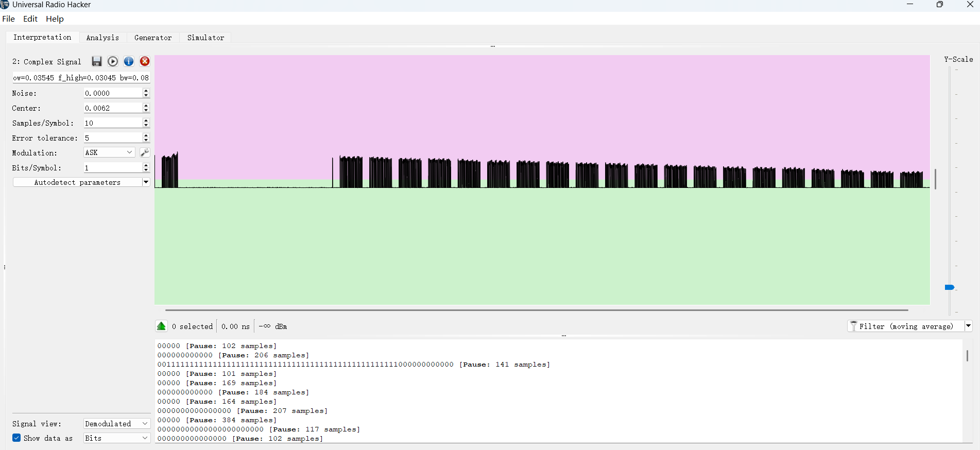Click the bit row with 'Pause: 207 samples'
The height and width of the screenshot is (450, 980).
coord(243,411)
